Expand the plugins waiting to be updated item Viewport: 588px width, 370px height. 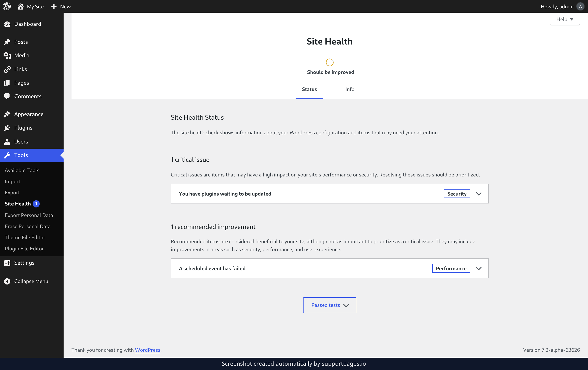point(329,194)
